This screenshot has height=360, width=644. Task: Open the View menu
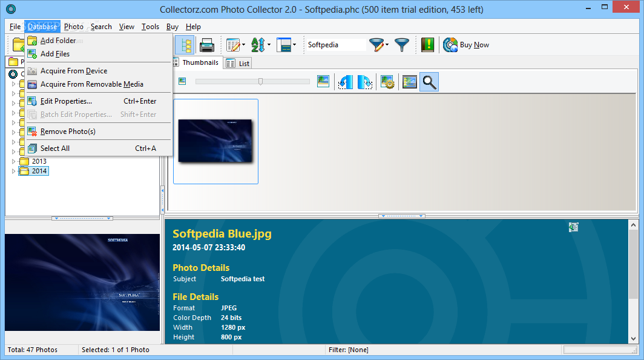[x=126, y=27]
